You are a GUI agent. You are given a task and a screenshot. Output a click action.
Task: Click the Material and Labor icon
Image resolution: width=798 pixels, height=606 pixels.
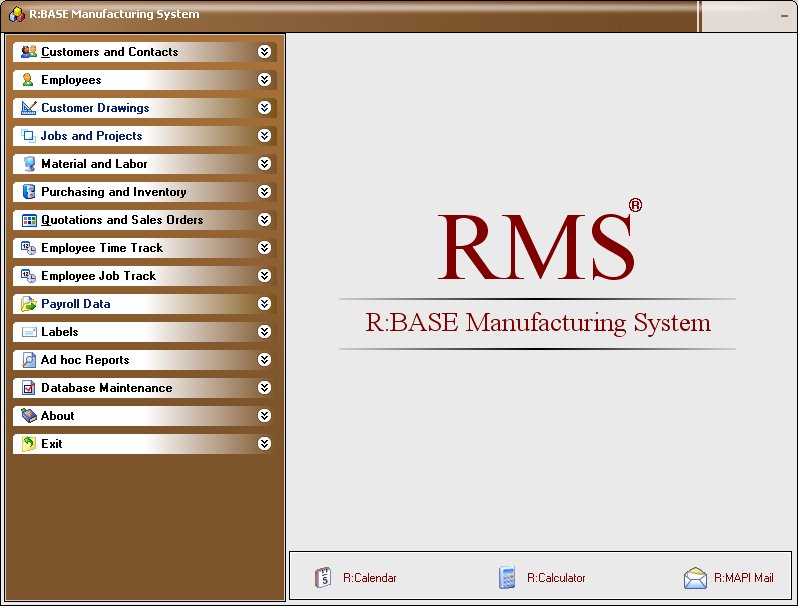pos(29,163)
